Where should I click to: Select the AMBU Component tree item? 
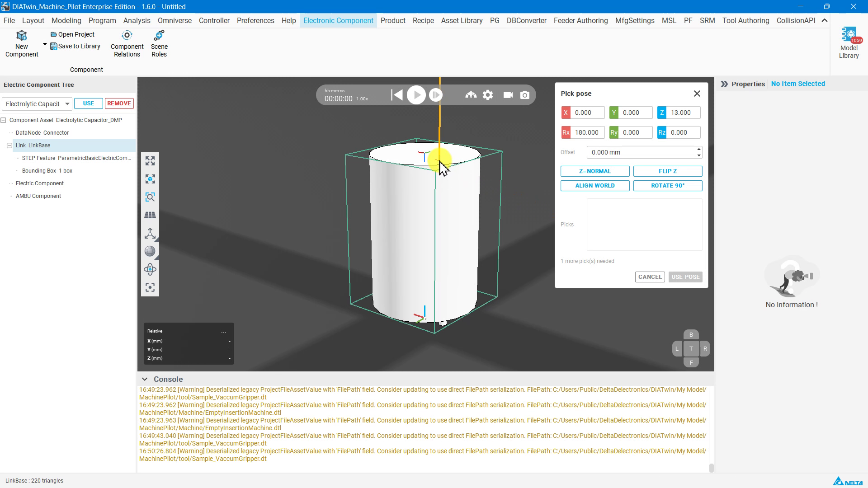pyautogui.click(x=38, y=196)
